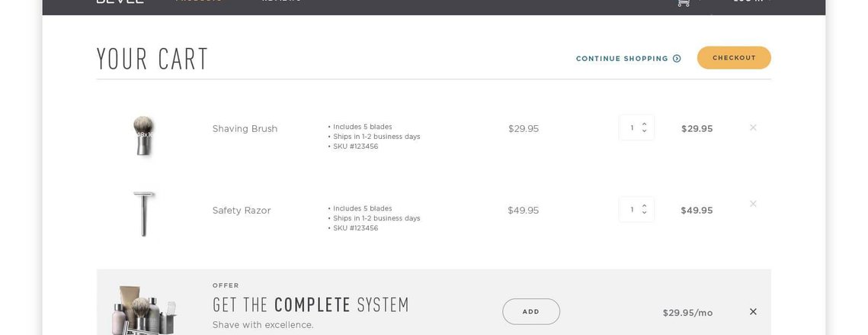868x335 pixels.
Task: Add the Complete System offer
Action: pyautogui.click(x=531, y=311)
